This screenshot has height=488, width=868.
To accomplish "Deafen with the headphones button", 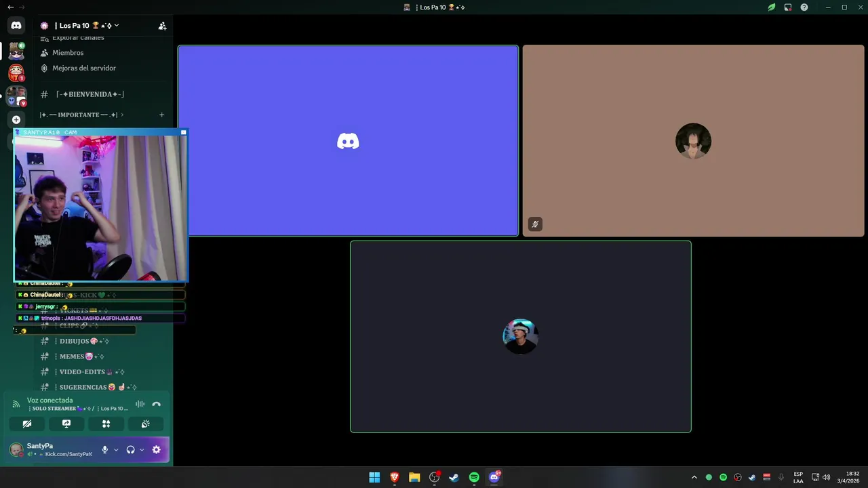I will pos(130,449).
